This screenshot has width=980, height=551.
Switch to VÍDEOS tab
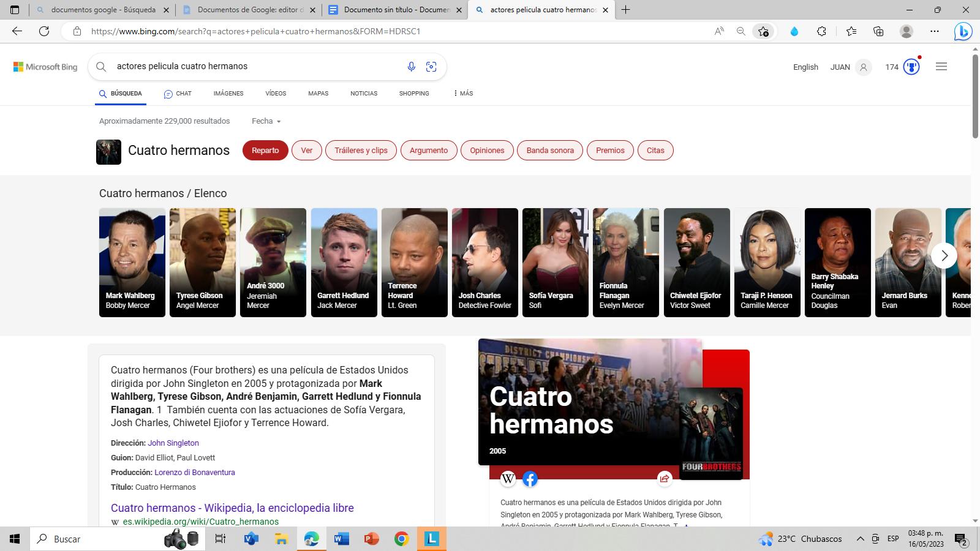coord(276,94)
